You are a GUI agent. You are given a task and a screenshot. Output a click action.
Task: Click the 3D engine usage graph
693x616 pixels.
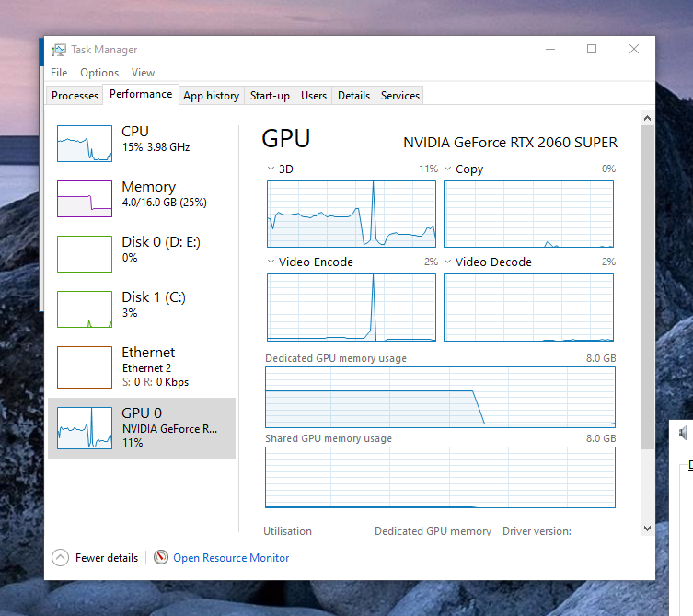(352, 214)
